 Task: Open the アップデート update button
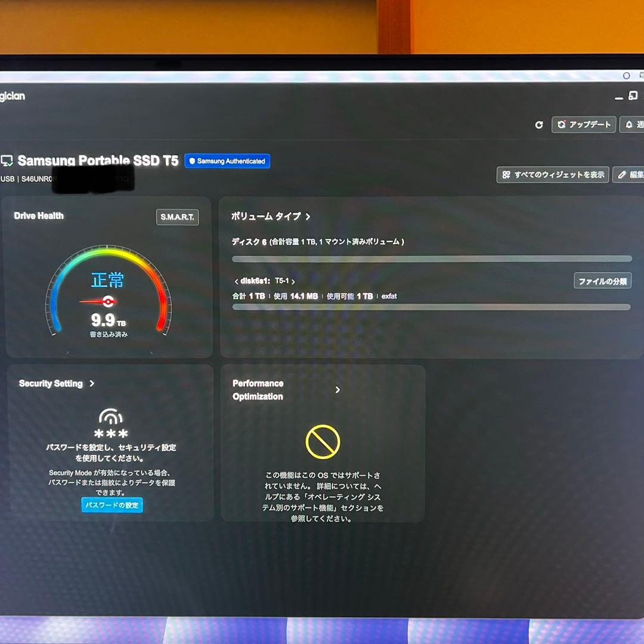(x=584, y=125)
